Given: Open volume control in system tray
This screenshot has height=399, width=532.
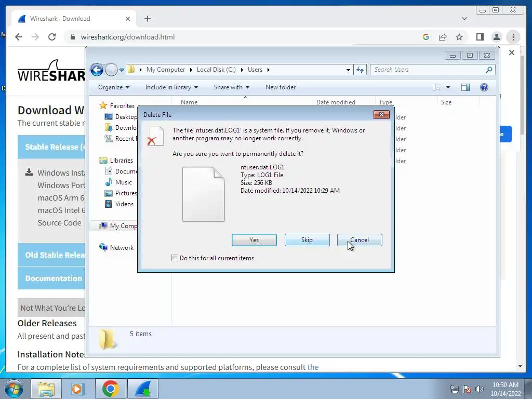Looking at the screenshot, I should coord(480,389).
